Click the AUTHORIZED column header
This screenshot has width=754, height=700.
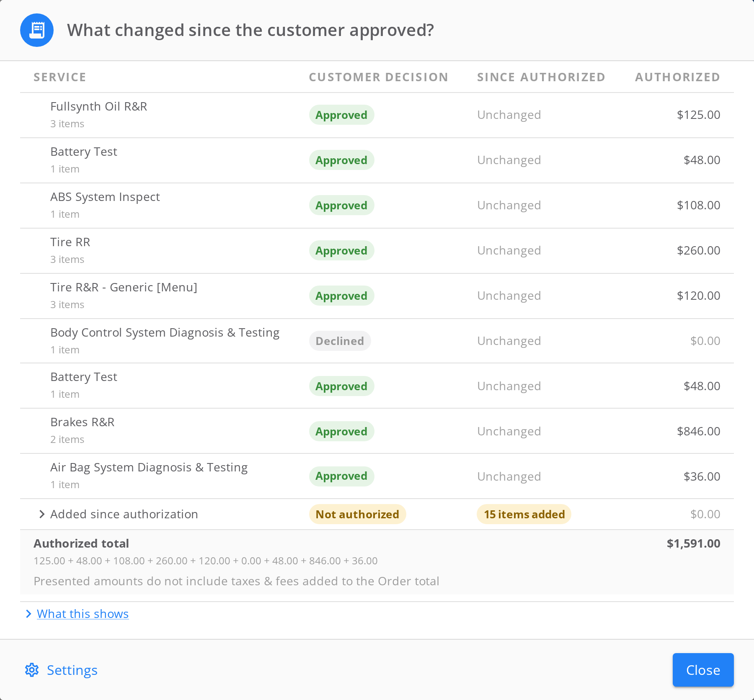click(x=677, y=77)
